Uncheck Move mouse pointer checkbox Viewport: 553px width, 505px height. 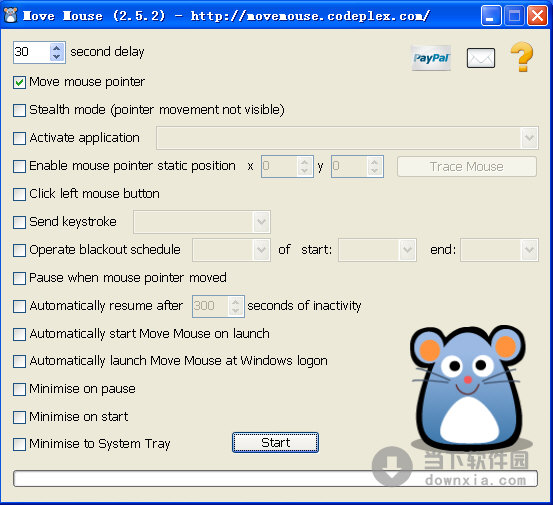point(19,82)
